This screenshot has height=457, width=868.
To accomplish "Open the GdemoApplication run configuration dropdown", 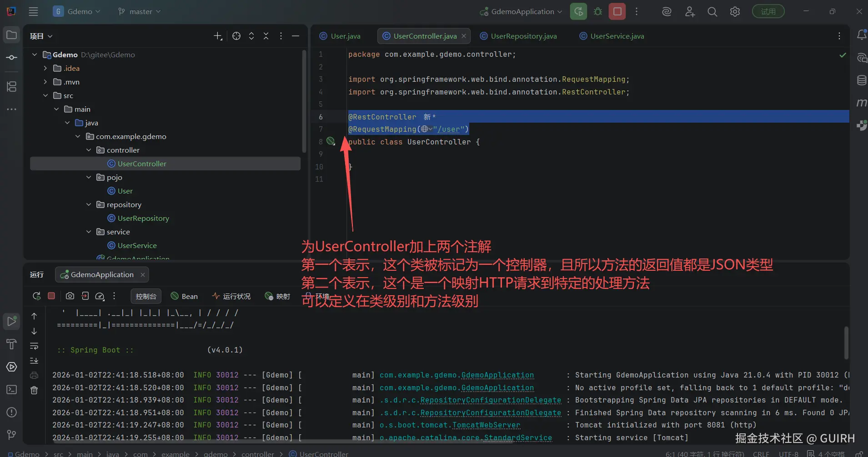I will click(521, 11).
